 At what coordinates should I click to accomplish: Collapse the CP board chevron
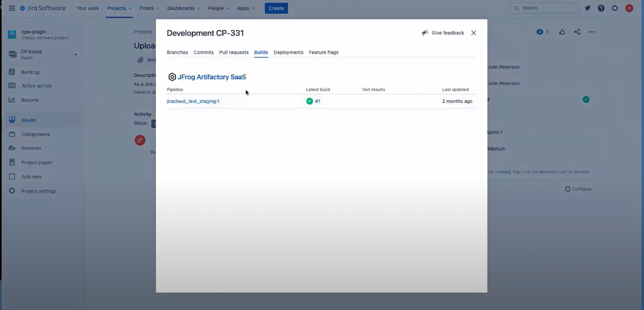coord(75,54)
